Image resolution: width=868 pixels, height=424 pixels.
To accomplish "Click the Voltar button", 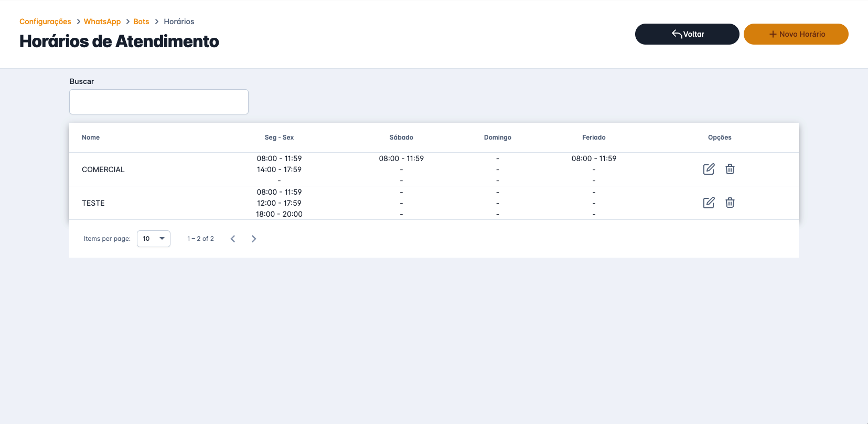I will coord(687,34).
